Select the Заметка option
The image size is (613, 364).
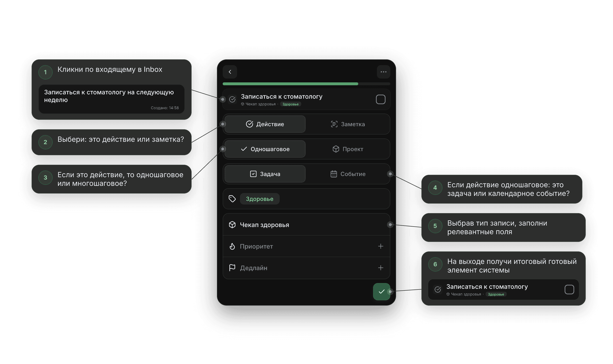pos(348,124)
